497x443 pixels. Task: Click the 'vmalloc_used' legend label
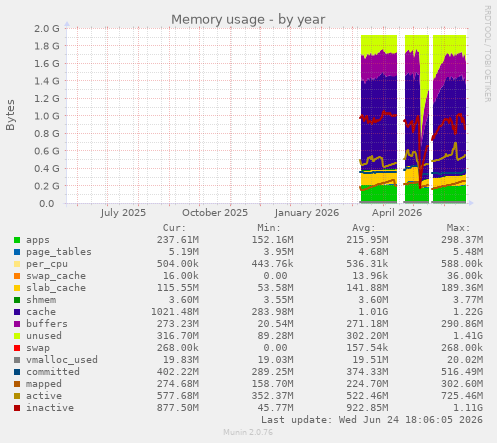[x=62, y=360]
